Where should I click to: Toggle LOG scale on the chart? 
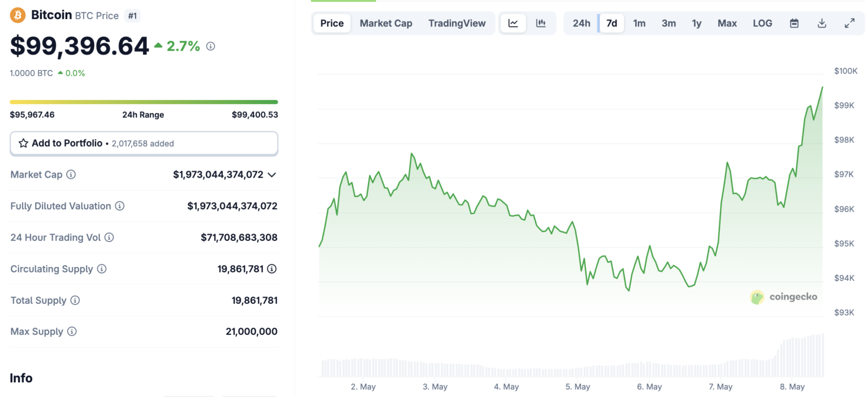(x=762, y=23)
